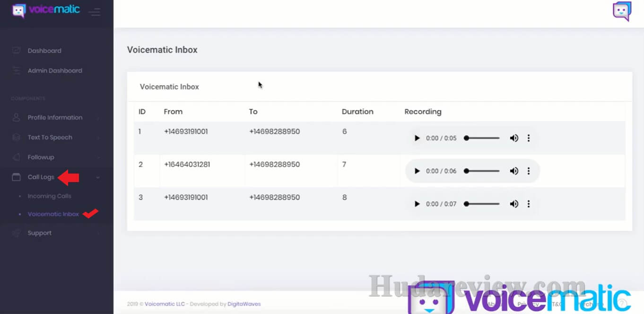Toggle the sidebar with the hamburger icon

coord(95,12)
